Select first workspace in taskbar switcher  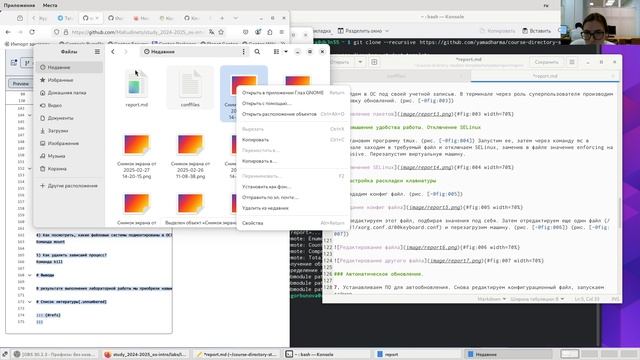point(569,354)
